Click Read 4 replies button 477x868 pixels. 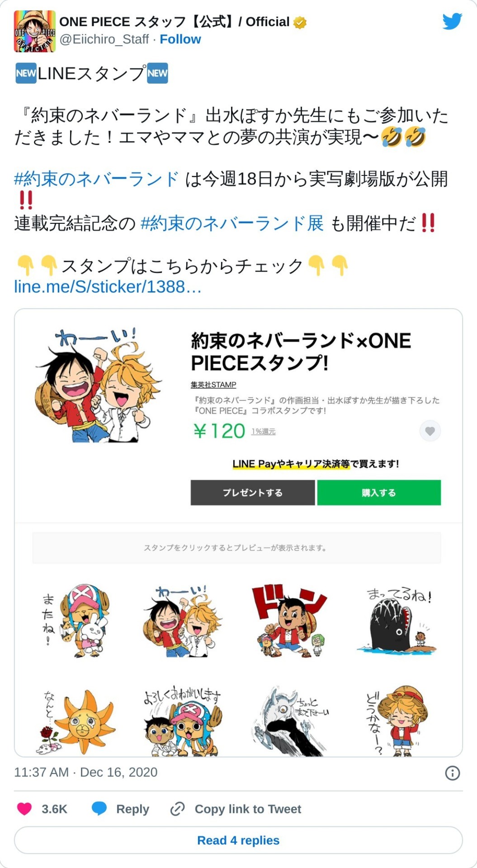pyautogui.click(x=238, y=840)
